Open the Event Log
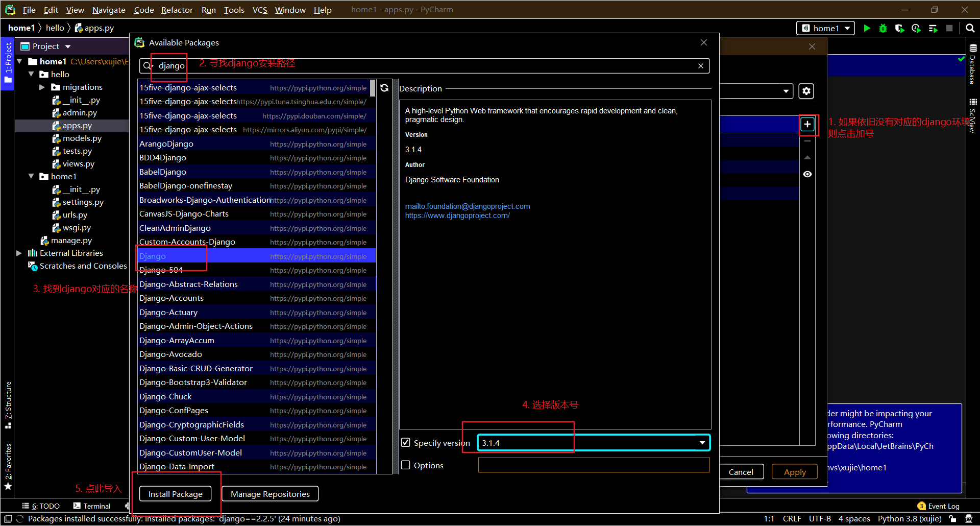The height and width of the screenshot is (526, 980). pyautogui.click(x=938, y=506)
